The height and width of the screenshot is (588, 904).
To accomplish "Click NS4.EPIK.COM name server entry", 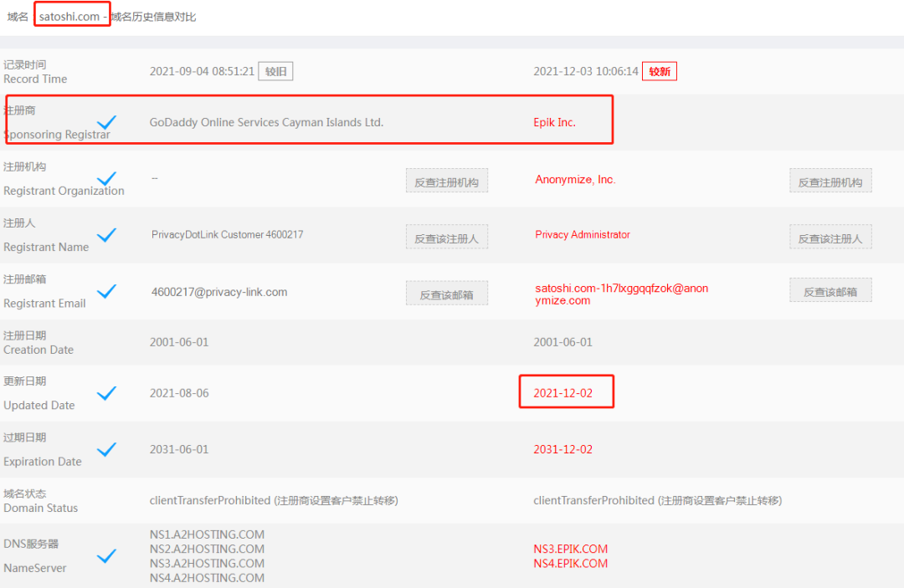I will (x=571, y=563).
